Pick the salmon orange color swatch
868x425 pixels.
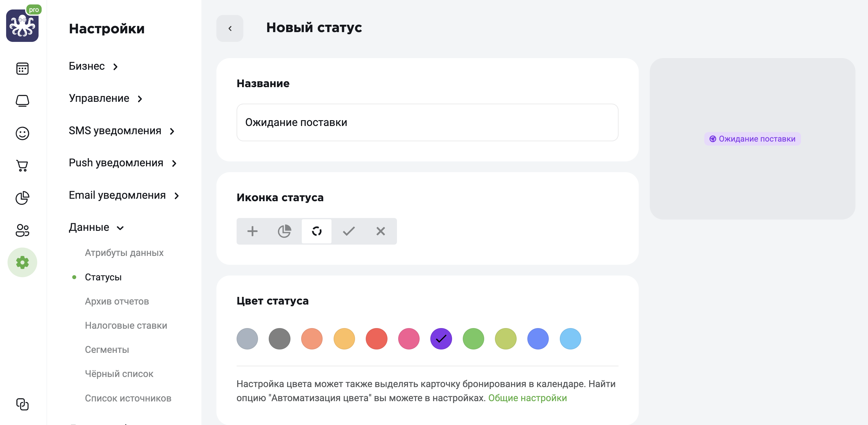coord(312,339)
